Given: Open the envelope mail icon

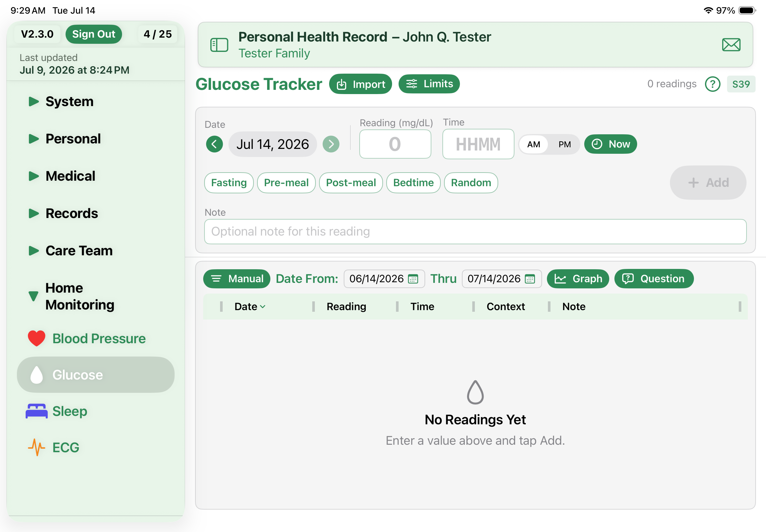Looking at the screenshot, I should point(731,45).
